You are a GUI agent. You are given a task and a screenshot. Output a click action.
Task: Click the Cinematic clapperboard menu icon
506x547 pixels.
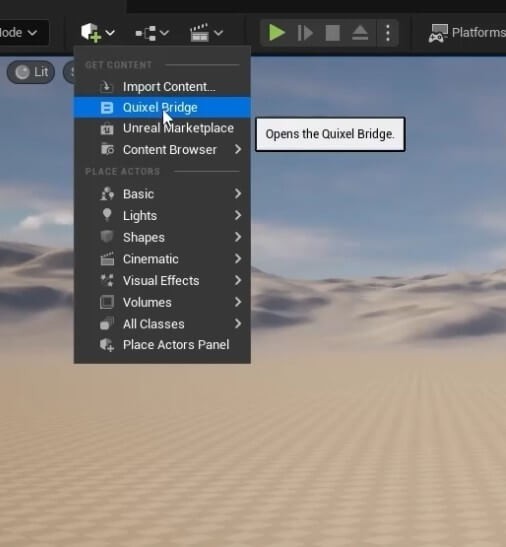107,259
